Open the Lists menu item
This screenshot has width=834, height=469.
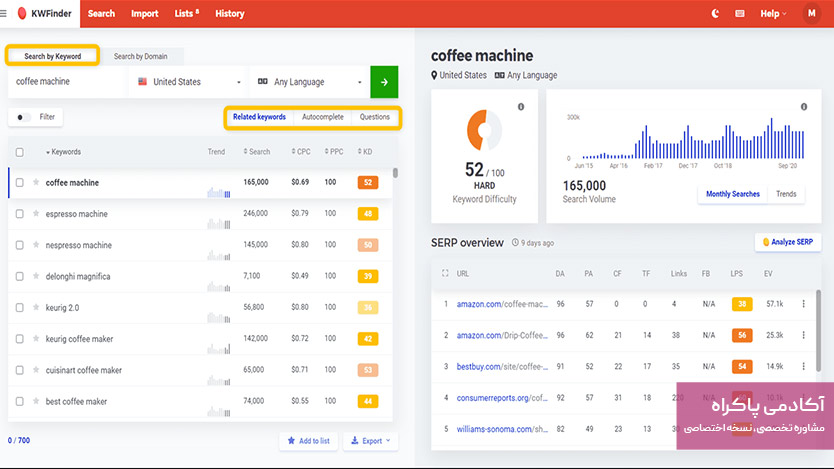pos(187,14)
